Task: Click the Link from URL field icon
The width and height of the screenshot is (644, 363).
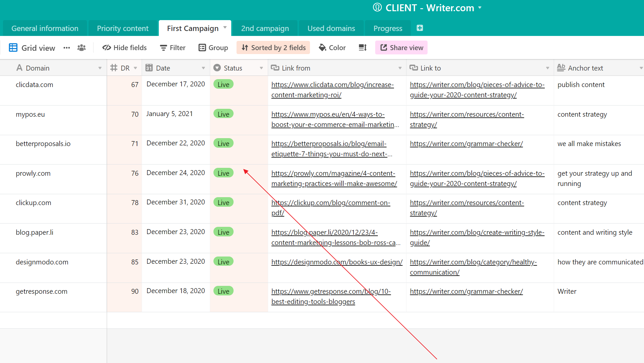Action: [x=275, y=68]
